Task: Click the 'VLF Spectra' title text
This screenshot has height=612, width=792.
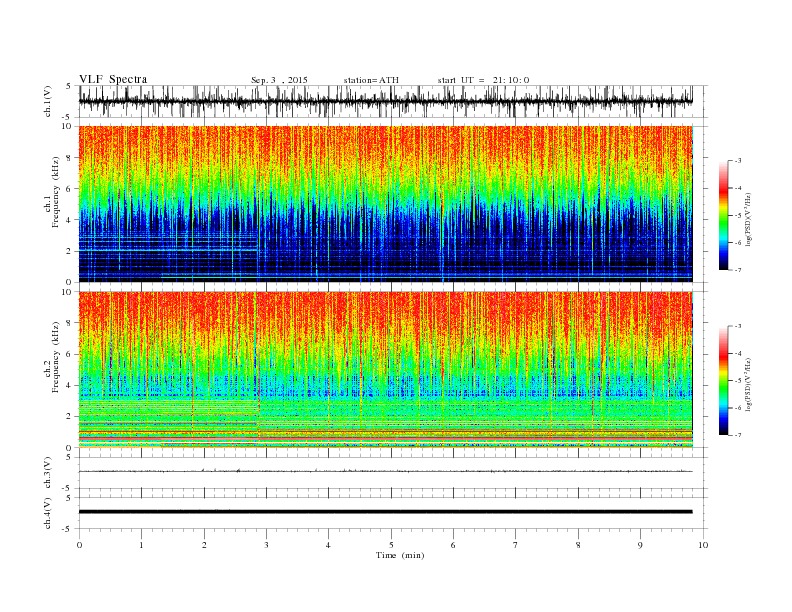Action: 113,79
